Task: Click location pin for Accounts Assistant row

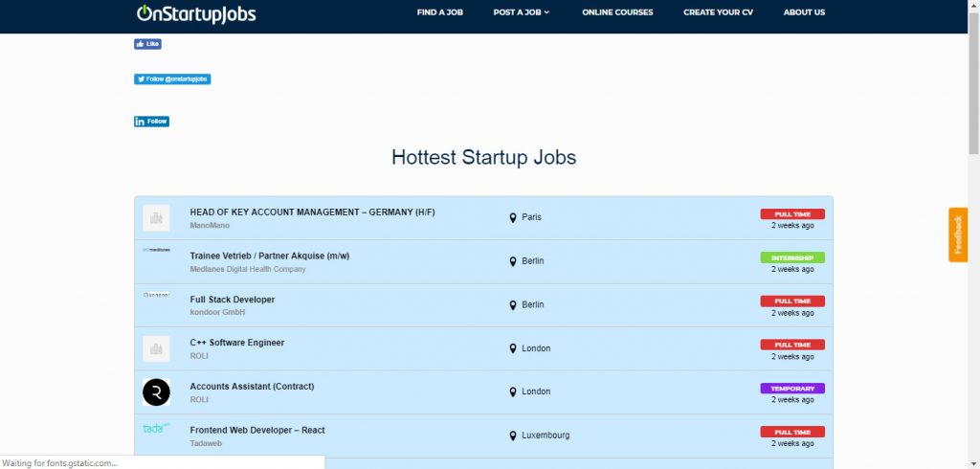Action: click(x=513, y=392)
